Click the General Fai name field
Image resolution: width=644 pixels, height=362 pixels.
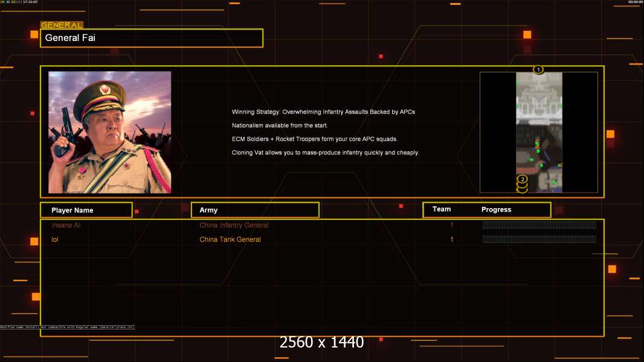pos(152,38)
